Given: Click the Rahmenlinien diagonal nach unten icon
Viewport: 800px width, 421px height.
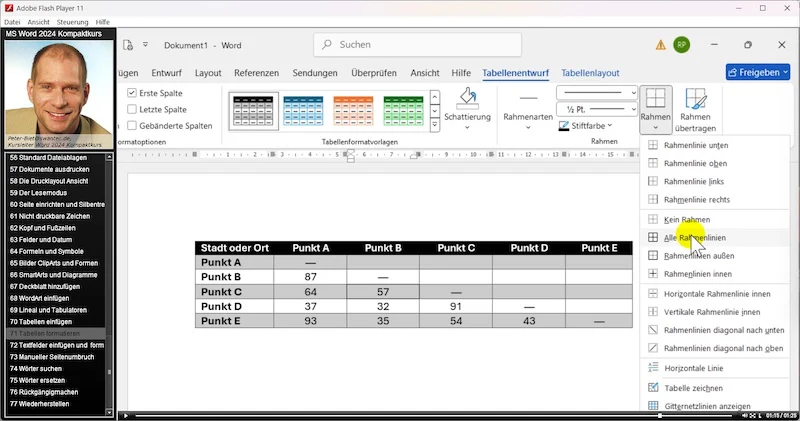Looking at the screenshot, I should point(653,330).
